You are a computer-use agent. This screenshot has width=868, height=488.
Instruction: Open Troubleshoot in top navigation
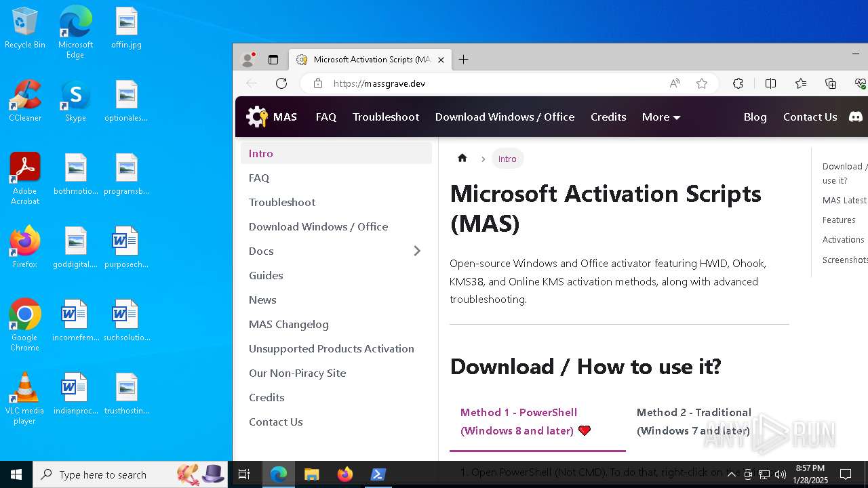[386, 117]
